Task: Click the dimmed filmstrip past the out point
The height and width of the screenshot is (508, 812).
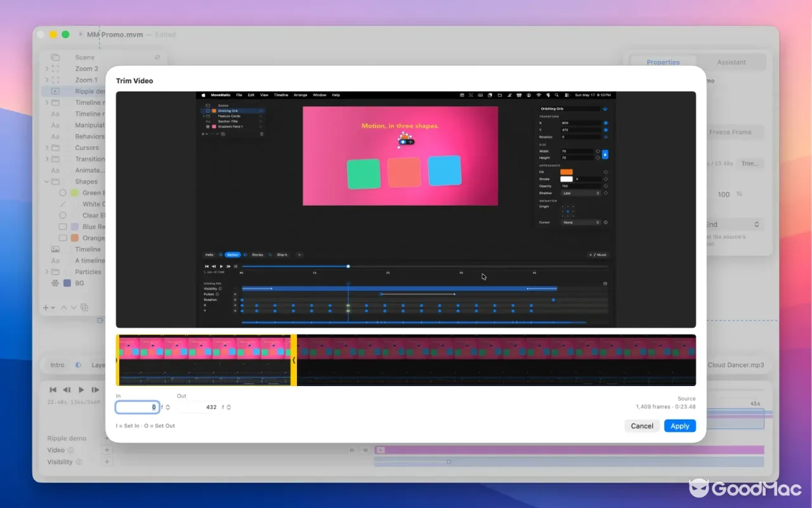Action: pyautogui.click(x=496, y=360)
